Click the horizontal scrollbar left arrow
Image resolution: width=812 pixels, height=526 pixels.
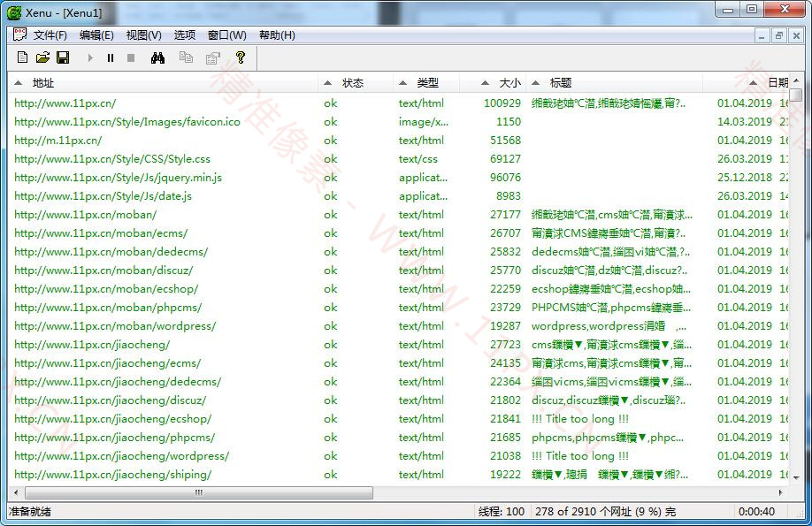(x=16, y=492)
